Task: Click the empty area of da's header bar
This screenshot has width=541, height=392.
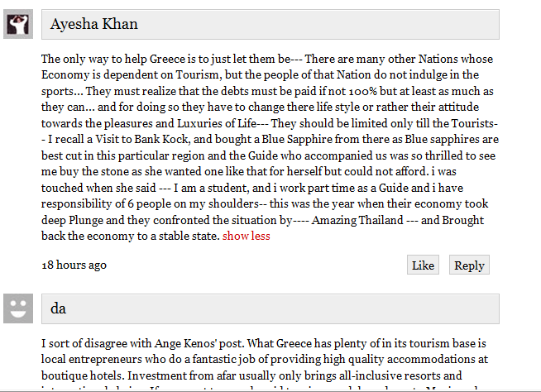Action: click(x=282, y=308)
